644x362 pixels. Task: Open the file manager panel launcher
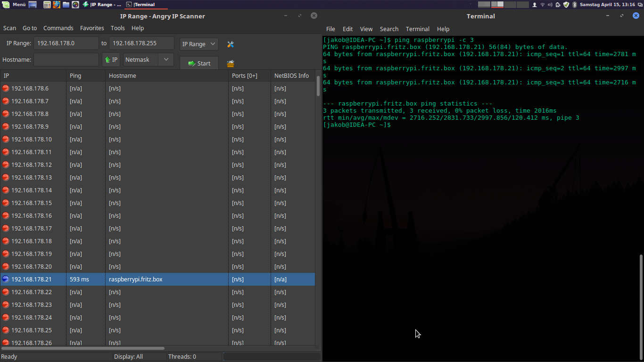[66, 4]
